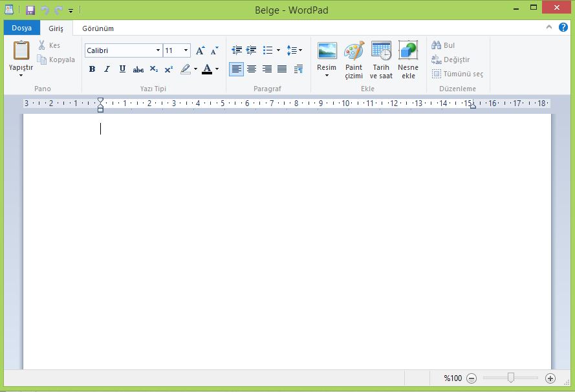Click the decrease indent icon

tap(237, 50)
